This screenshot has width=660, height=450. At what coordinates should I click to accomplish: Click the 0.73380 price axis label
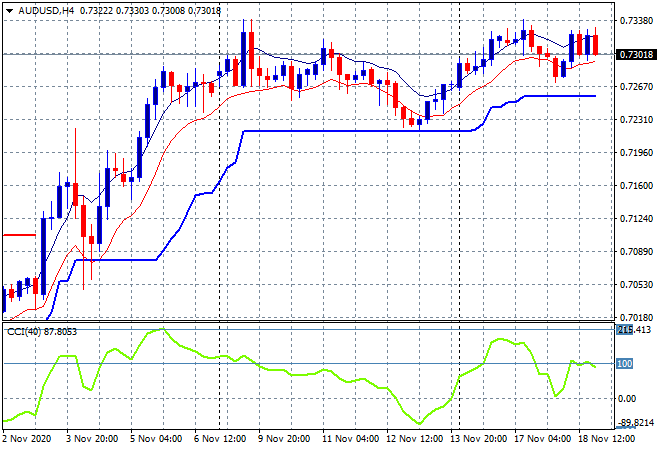click(x=636, y=21)
